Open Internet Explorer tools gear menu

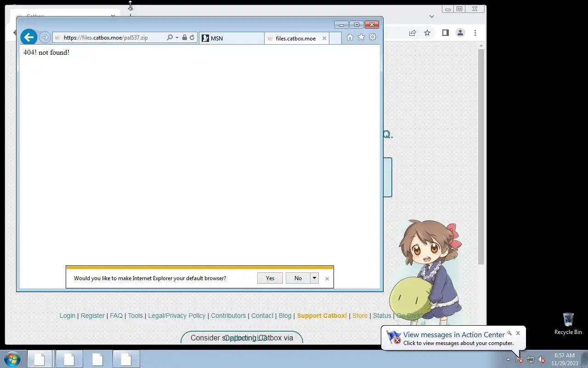coord(373,37)
